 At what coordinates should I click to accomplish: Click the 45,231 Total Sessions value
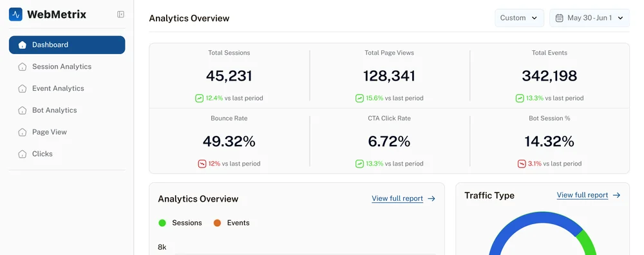[x=229, y=76]
